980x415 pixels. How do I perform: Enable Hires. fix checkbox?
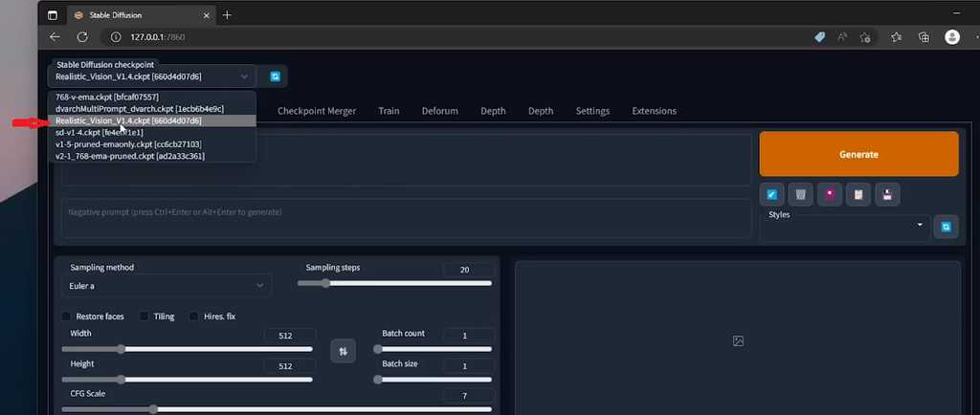[x=193, y=317]
